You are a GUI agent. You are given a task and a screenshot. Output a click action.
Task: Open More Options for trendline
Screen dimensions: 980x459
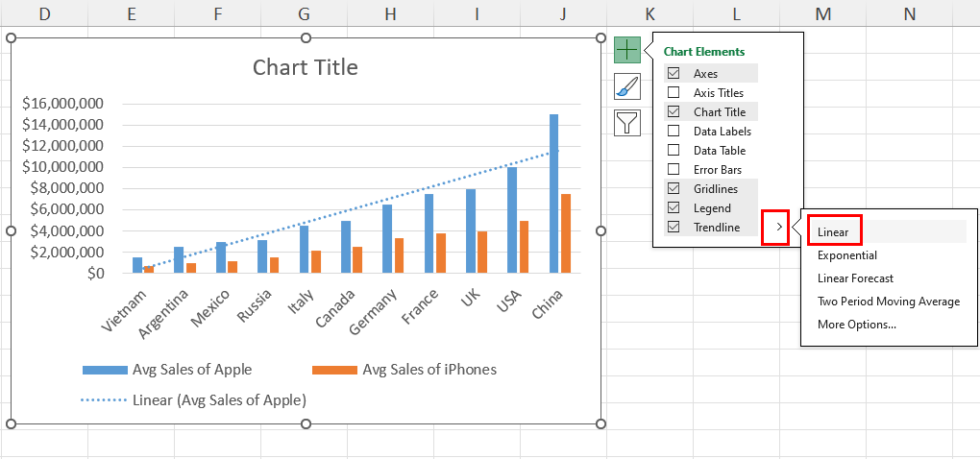(856, 324)
